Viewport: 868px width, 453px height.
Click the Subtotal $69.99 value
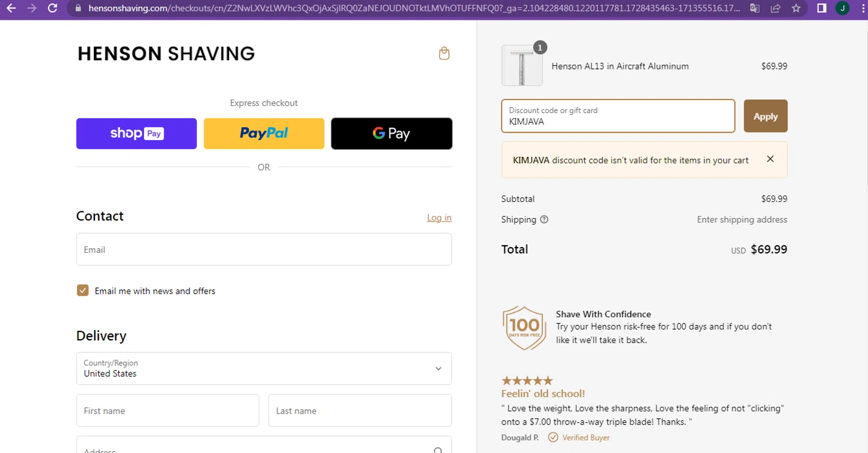coord(774,199)
